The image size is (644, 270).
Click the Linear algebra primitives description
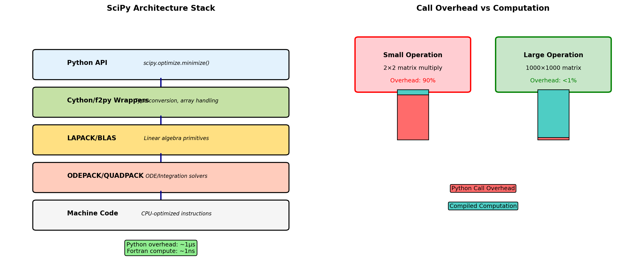point(176,138)
